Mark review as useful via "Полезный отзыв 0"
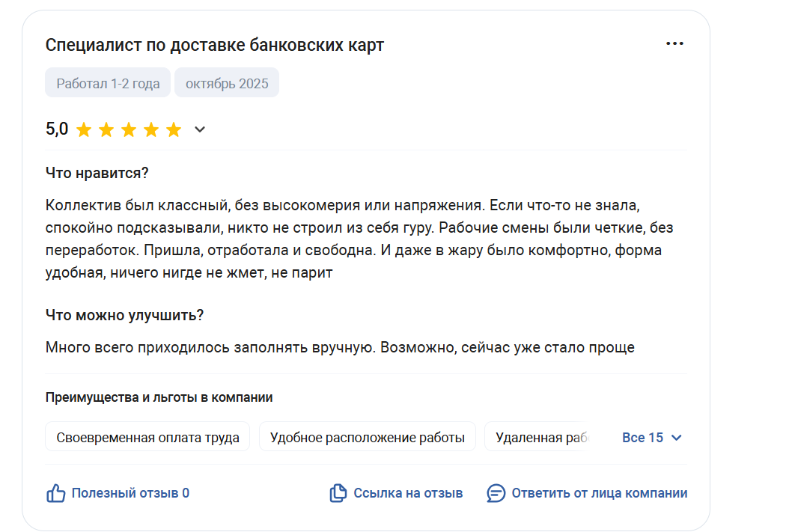The height and width of the screenshot is (532, 795). pos(130,493)
